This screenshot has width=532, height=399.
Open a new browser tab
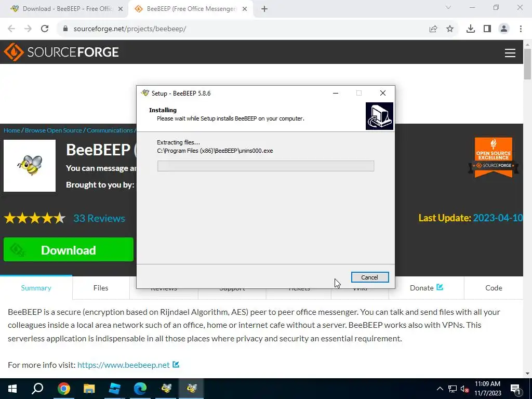coord(264,9)
